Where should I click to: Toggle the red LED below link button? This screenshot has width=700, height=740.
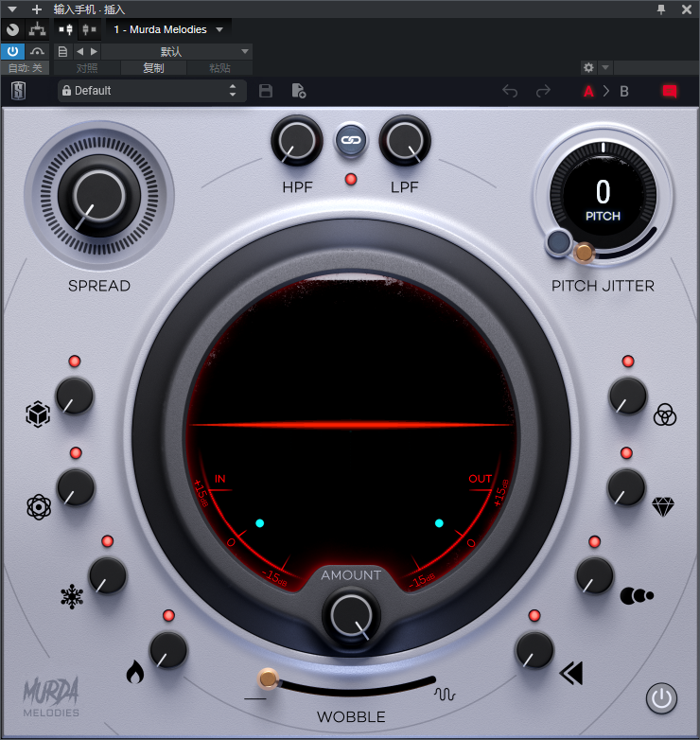click(x=351, y=180)
